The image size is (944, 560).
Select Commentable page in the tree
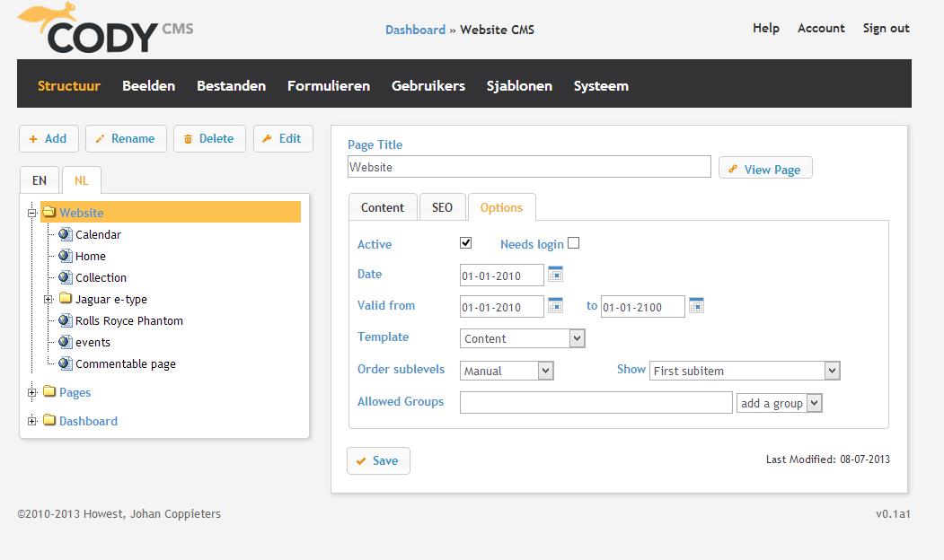(x=125, y=363)
